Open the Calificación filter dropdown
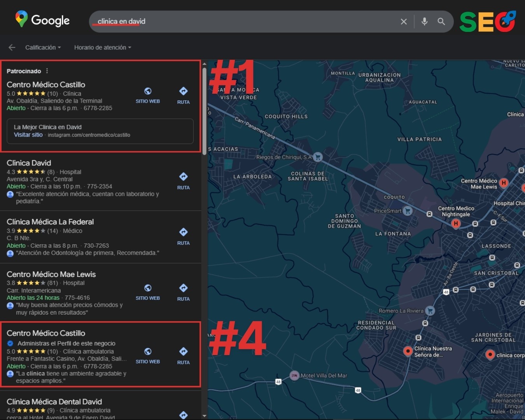Screen dimensions: 525x420 [43, 47]
